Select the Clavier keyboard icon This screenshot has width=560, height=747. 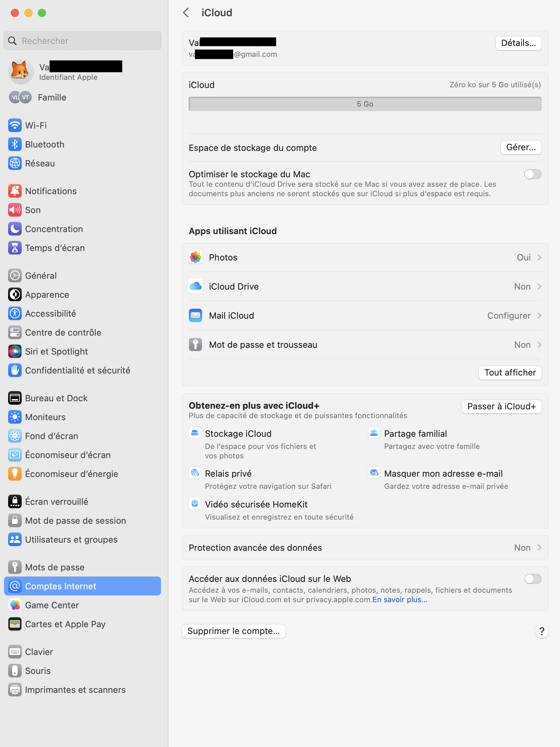pyautogui.click(x=15, y=652)
